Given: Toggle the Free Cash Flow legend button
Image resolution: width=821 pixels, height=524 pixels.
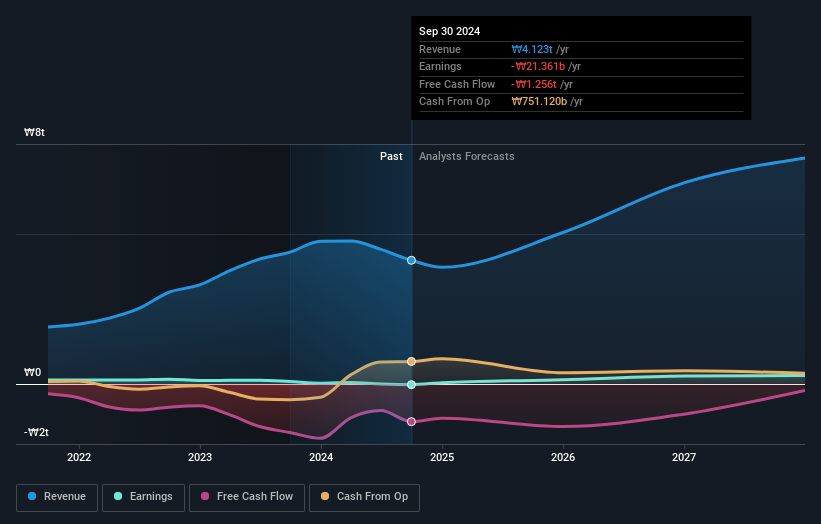Looking at the screenshot, I should pos(247,497).
